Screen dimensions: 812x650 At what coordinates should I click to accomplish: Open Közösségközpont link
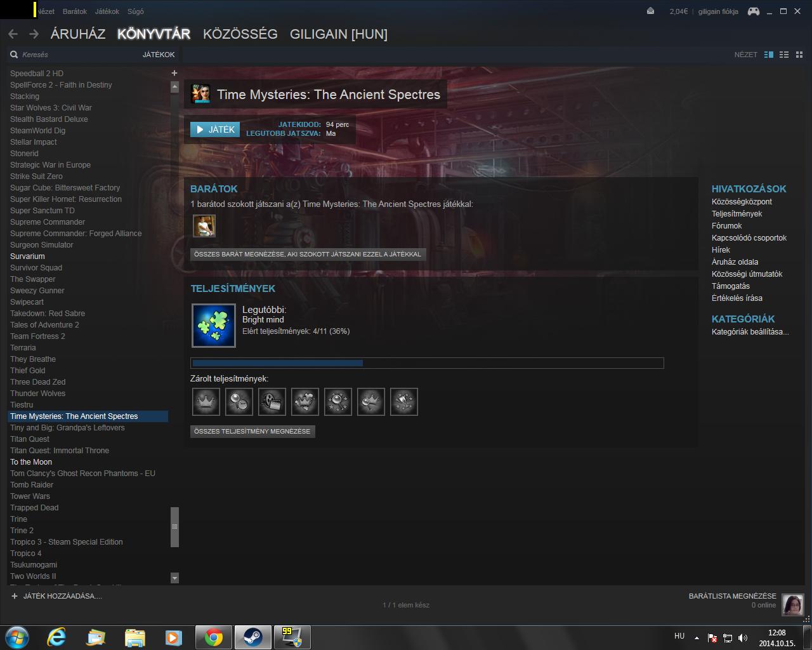point(742,202)
